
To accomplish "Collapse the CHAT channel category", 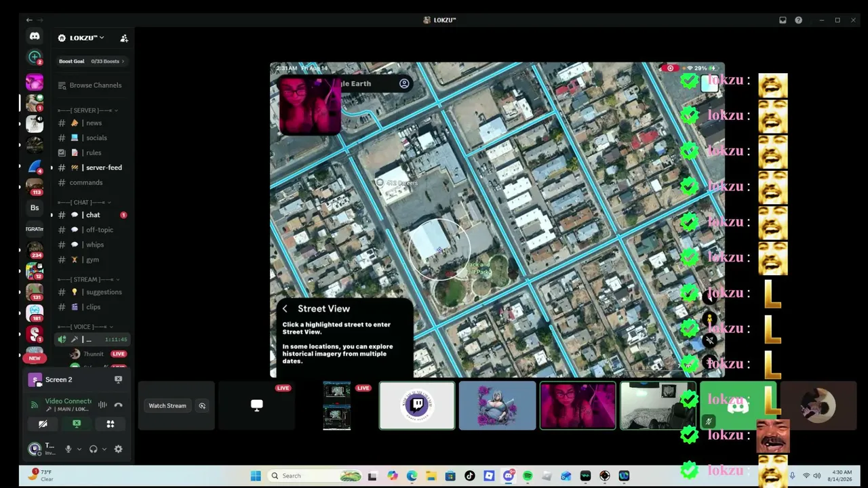I will click(85, 203).
